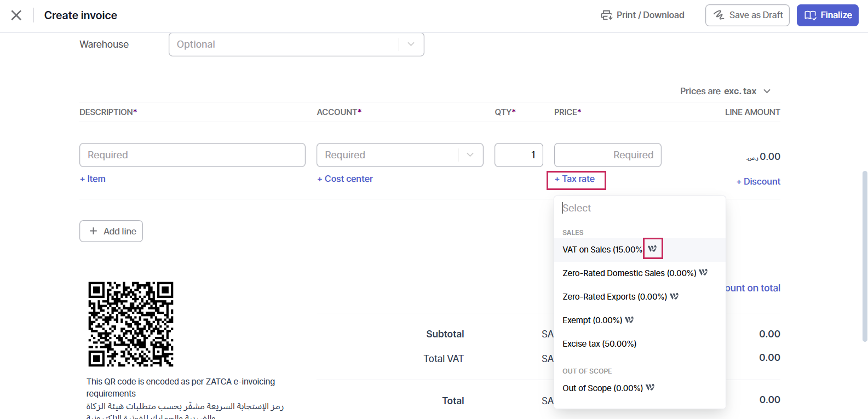The image size is (868, 419).
Task: Focus the Description required field
Action: 192,155
